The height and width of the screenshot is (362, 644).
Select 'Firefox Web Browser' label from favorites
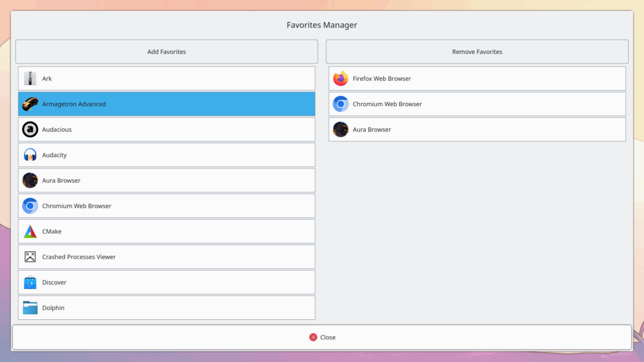382,79
